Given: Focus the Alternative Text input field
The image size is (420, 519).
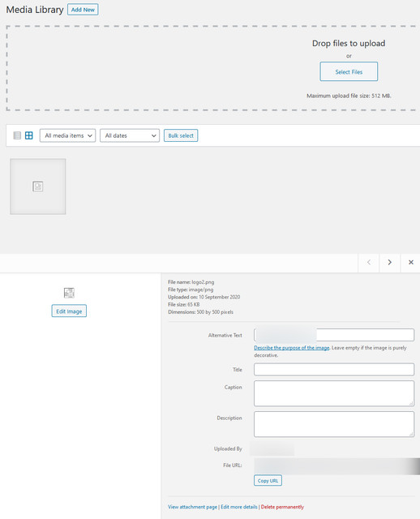Looking at the screenshot, I should point(334,335).
